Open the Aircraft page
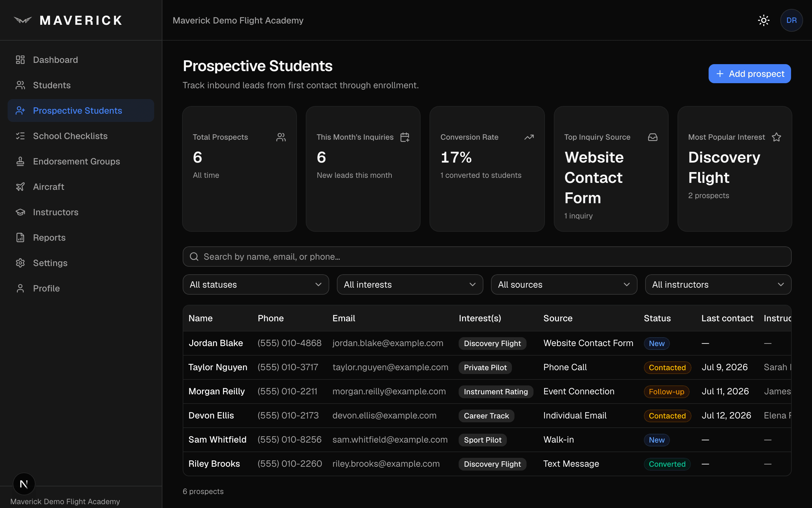Image resolution: width=812 pixels, height=508 pixels. [x=81, y=187]
